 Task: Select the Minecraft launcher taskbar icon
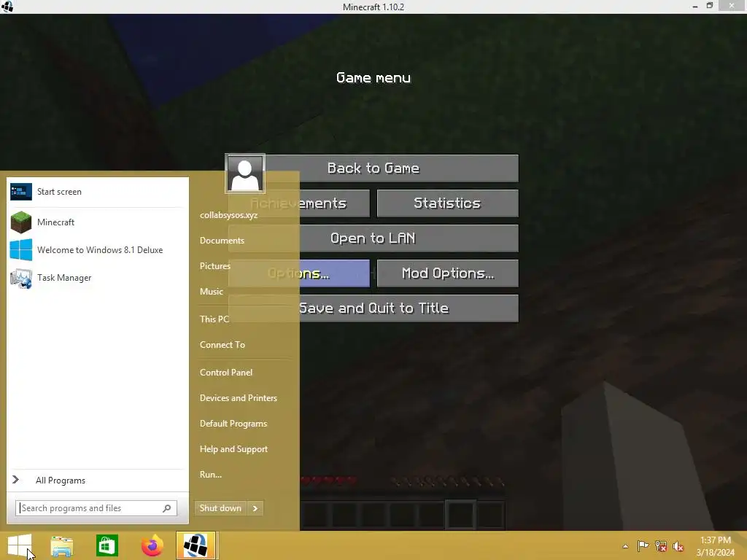196,545
